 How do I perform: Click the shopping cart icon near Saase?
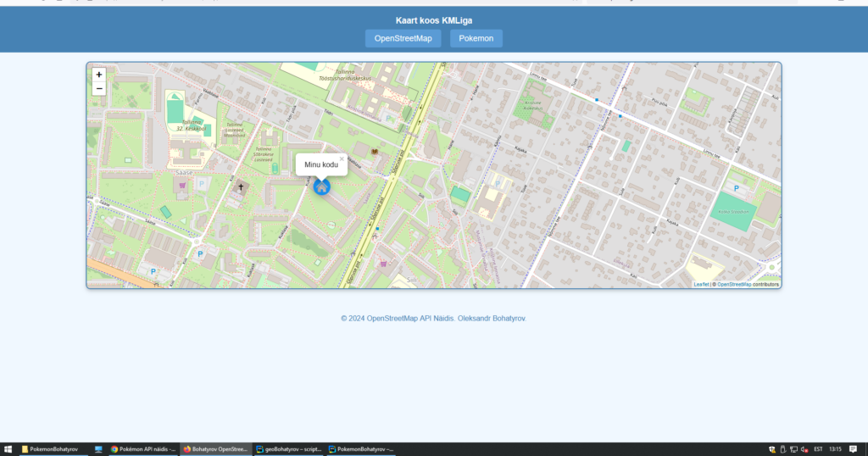pos(182,186)
